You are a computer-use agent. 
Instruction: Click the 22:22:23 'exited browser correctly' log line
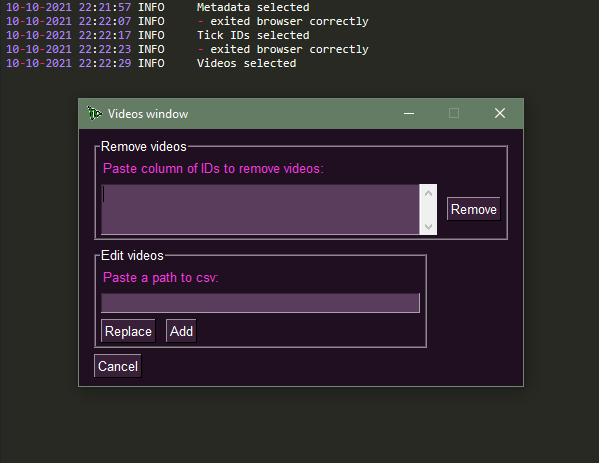tap(283, 49)
